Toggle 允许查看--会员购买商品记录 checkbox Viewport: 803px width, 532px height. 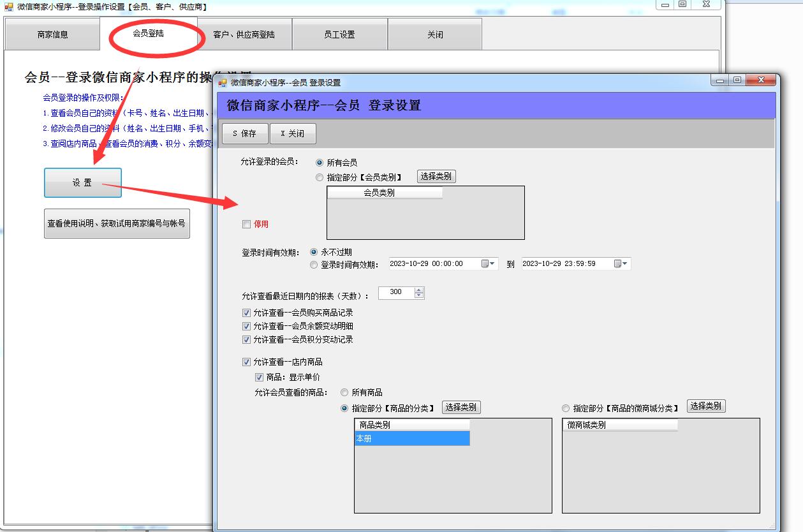[x=246, y=313]
